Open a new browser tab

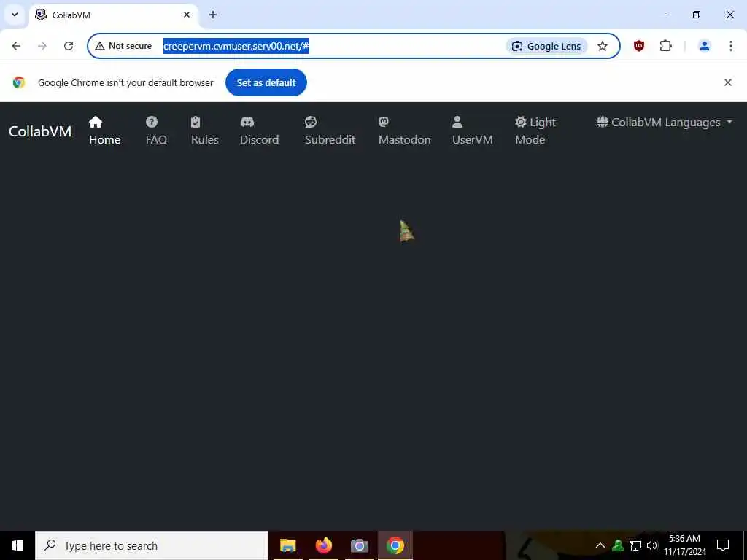click(x=213, y=15)
